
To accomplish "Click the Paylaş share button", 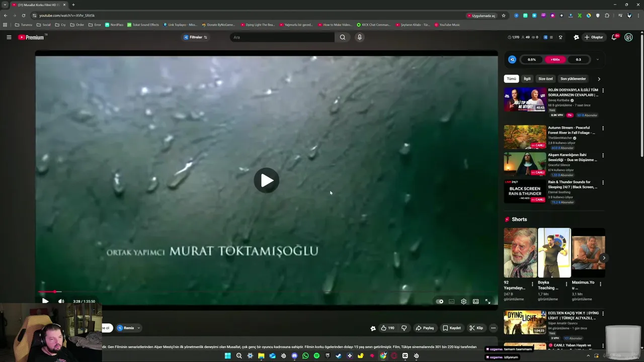I will [x=425, y=328].
